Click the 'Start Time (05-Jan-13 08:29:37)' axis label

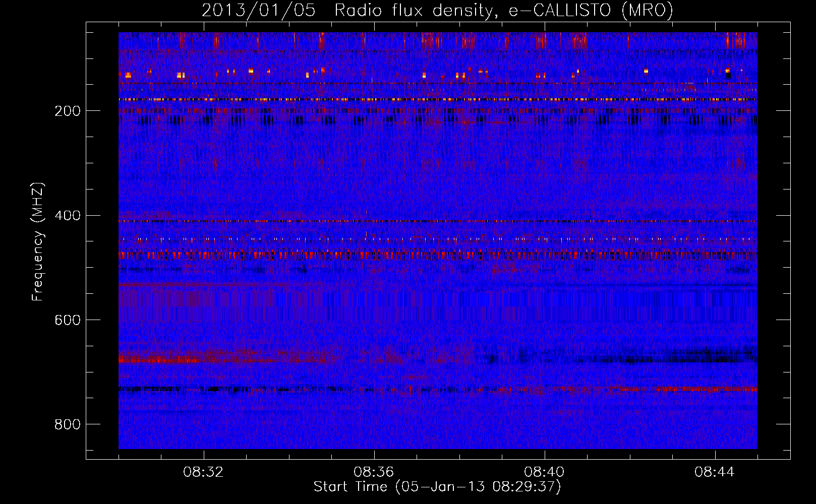[437, 487]
